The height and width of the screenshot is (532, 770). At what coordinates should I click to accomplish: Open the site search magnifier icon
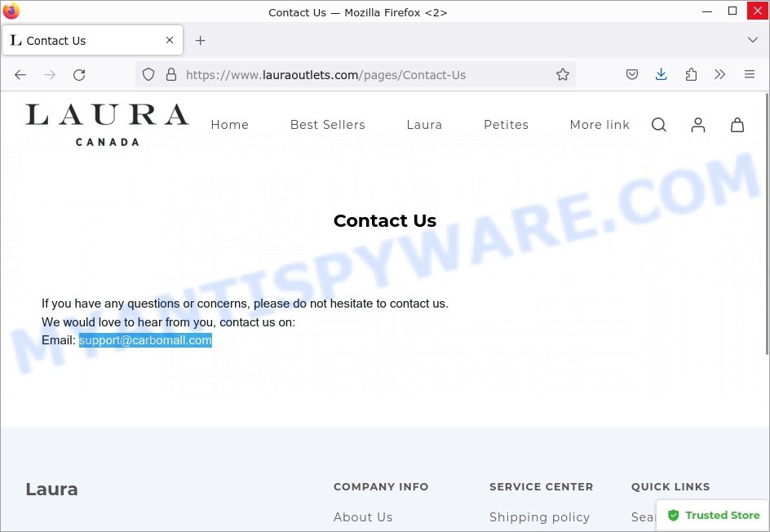point(659,125)
